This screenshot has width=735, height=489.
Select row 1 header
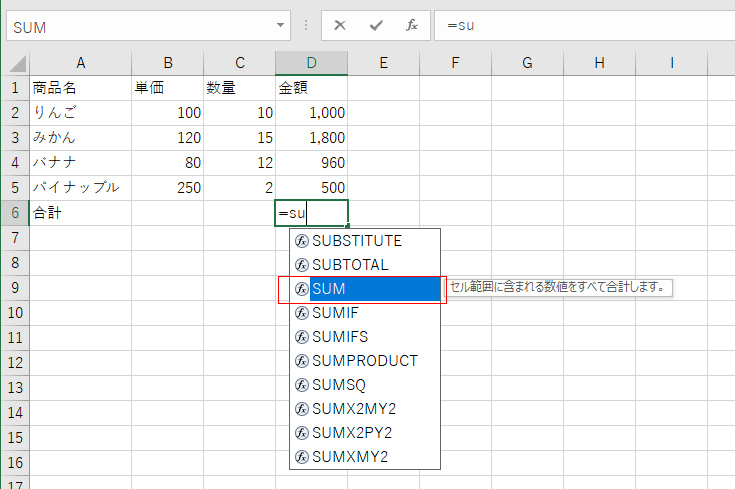[15, 88]
